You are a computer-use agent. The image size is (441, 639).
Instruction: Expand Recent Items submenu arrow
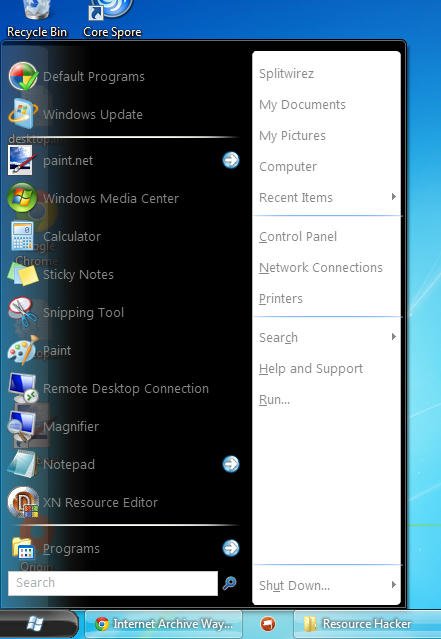point(393,197)
